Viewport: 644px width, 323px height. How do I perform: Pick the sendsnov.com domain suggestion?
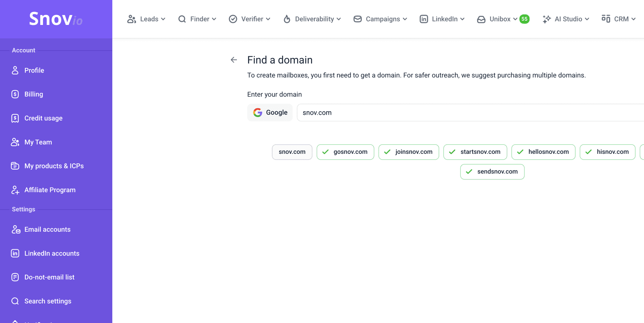(x=492, y=172)
